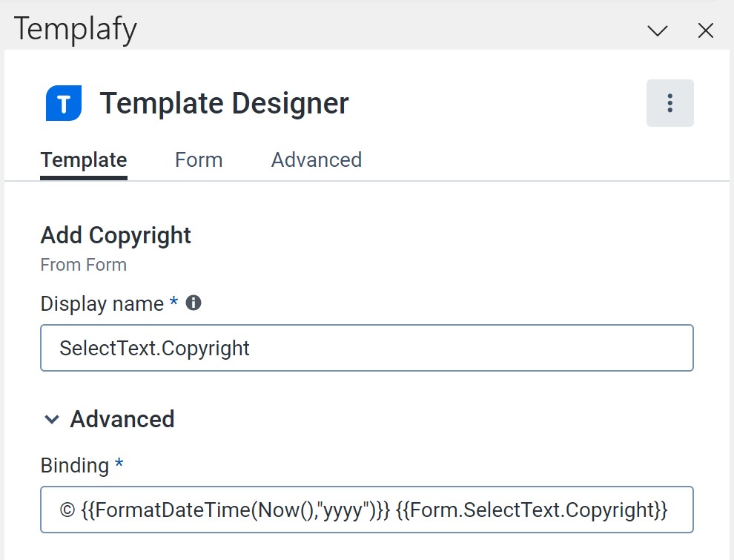Click the Templafy title in the header
Viewport: 734px width, 560px height.
coord(74,28)
